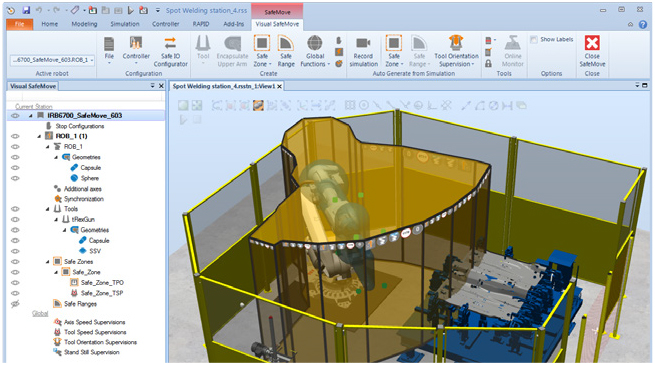
Task: Switch to the Simulation ribbon tab
Action: 124,24
